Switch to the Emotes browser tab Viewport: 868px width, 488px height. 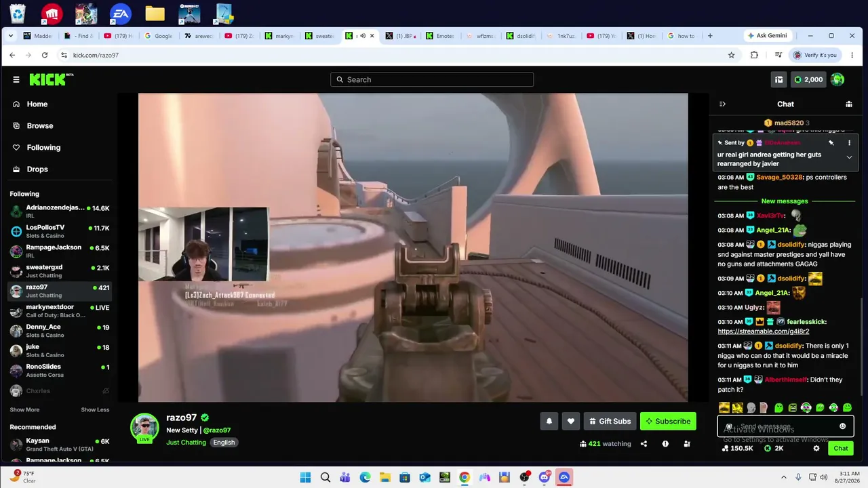441,36
